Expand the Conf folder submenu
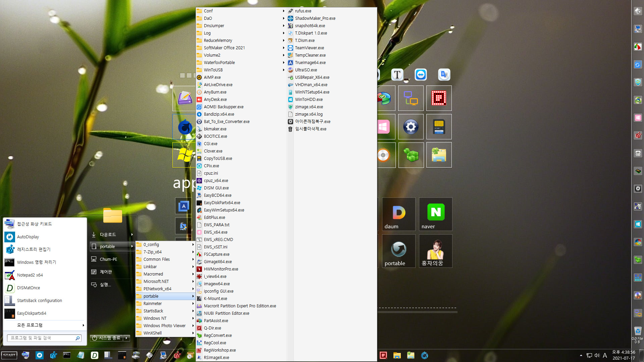Screen dimensions: 644x362 (x=241, y=11)
